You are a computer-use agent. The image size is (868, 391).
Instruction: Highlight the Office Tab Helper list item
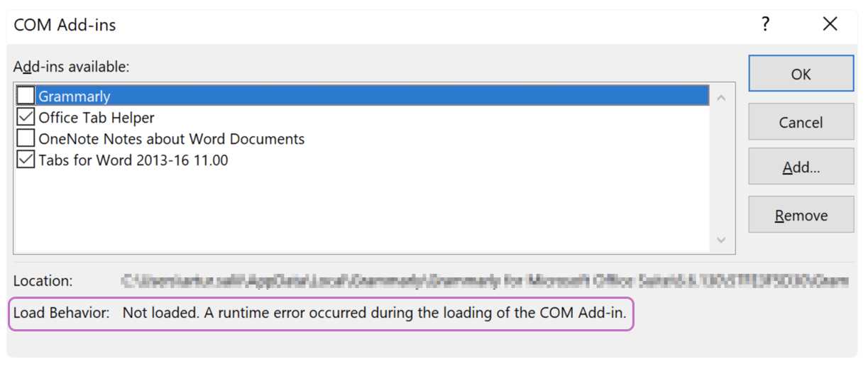(x=96, y=117)
